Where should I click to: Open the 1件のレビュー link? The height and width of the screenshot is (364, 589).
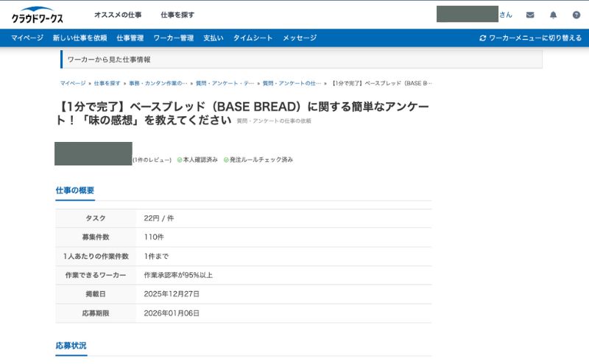(152, 160)
